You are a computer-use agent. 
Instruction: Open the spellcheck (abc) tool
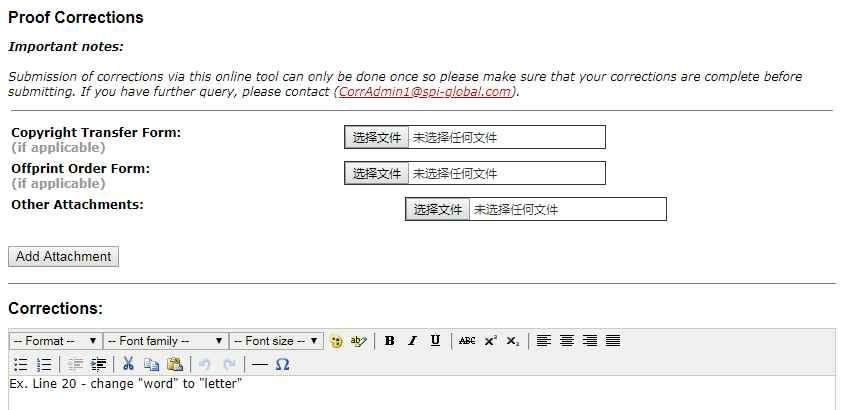(x=358, y=341)
